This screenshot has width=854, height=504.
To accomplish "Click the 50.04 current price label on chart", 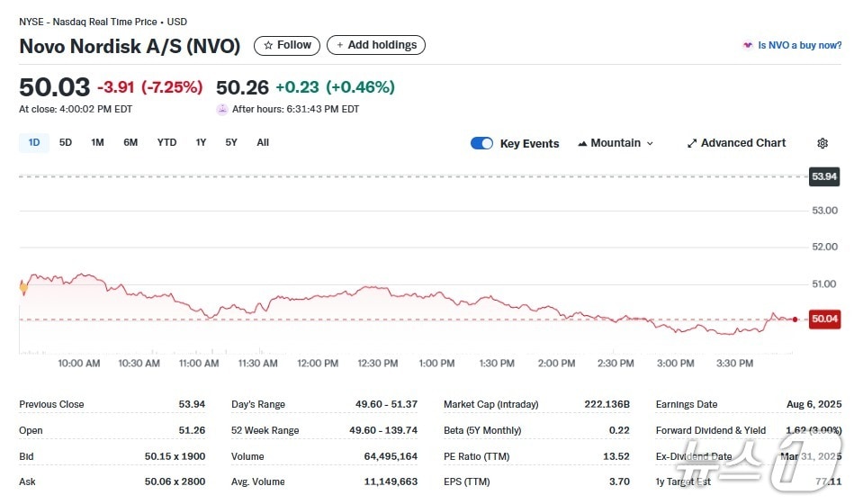I will tap(824, 319).
